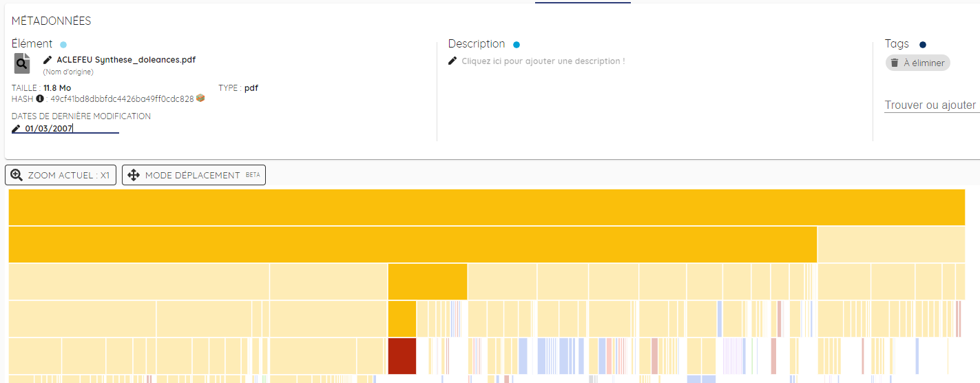The height and width of the screenshot is (383, 980).
Task: Click the MÉTADONNÉES heading
Action: [x=52, y=21]
